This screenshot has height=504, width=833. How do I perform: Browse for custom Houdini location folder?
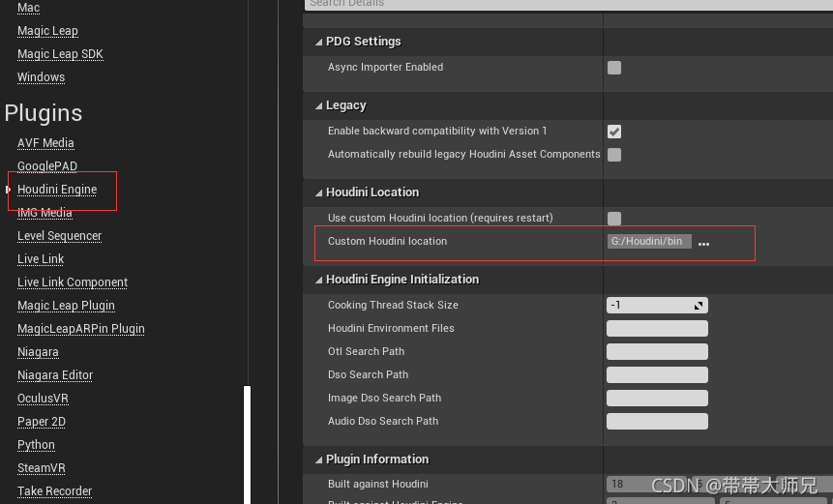tap(704, 244)
